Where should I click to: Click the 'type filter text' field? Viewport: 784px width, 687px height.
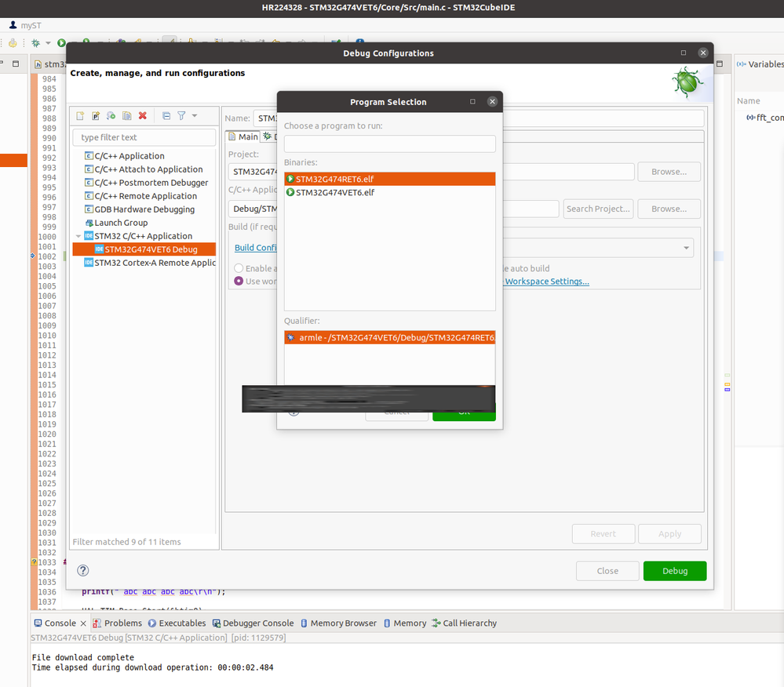[x=144, y=137]
